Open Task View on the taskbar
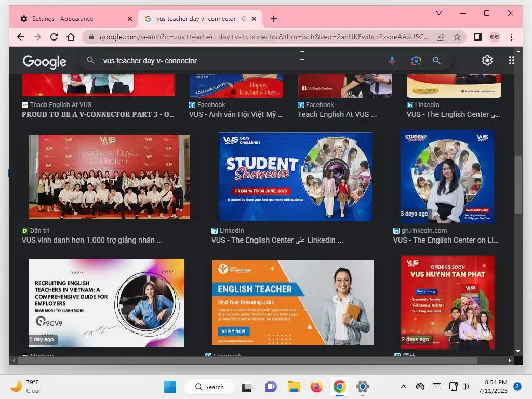532x399 pixels. point(247,387)
